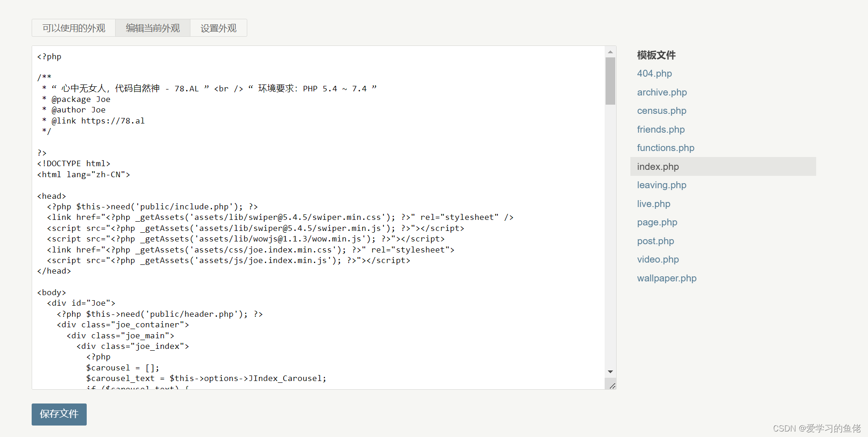Click the joe.index.min.css link line
Image resolution: width=868 pixels, height=437 pixels.
(250, 250)
